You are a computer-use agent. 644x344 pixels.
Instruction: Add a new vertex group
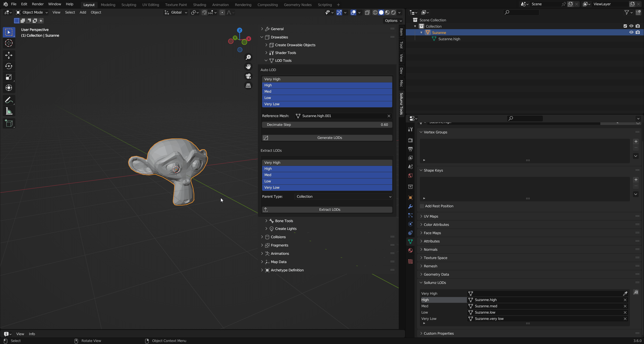636,141
